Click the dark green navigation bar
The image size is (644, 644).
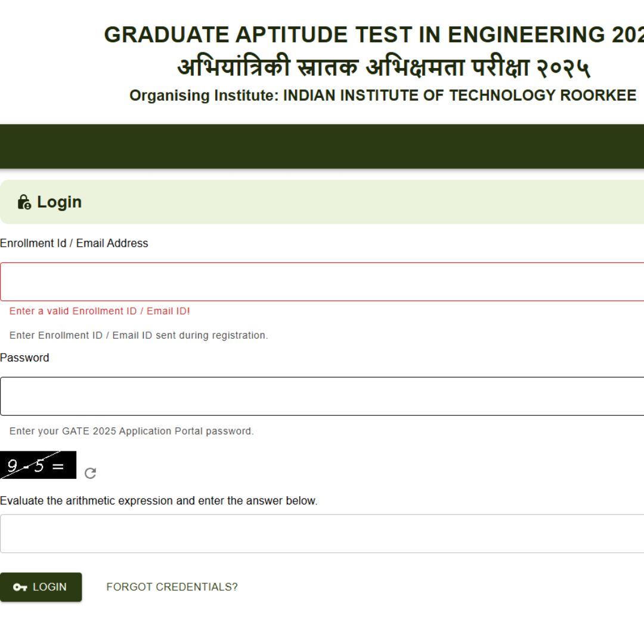[322, 146]
